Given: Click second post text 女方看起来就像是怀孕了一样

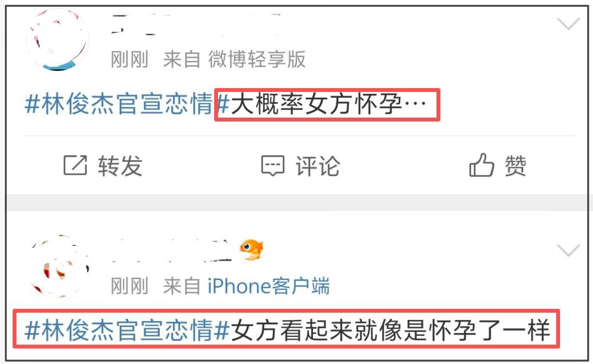Looking at the screenshot, I should pos(391,331).
